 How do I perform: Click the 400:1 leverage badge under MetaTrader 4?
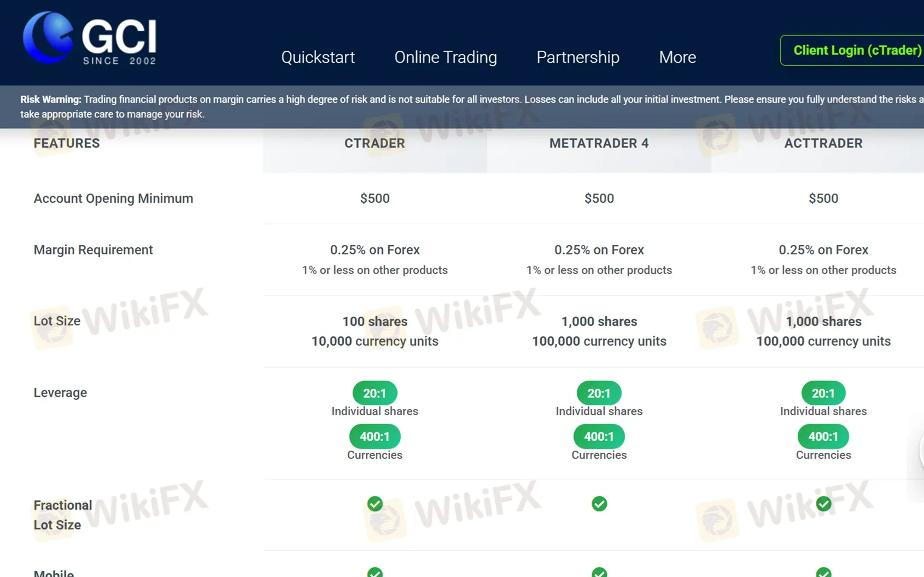(x=599, y=436)
